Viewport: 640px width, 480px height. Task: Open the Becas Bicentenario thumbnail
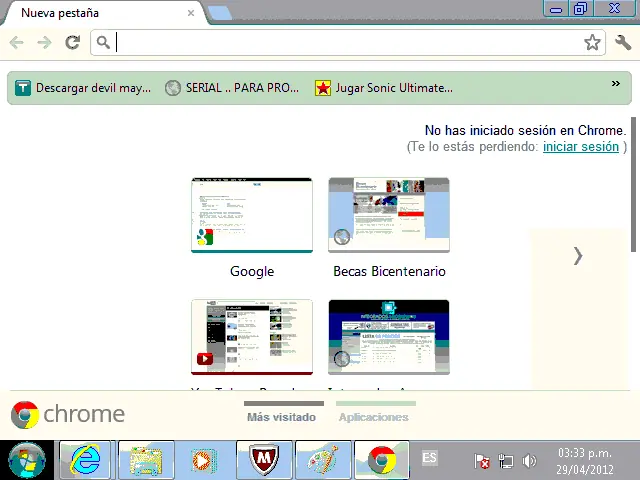click(389, 215)
